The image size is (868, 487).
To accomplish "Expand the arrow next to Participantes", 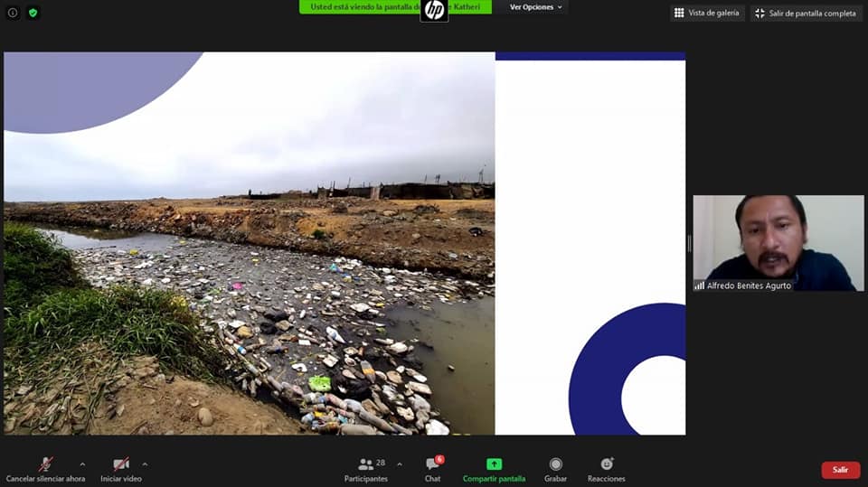I will (x=400, y=464).
